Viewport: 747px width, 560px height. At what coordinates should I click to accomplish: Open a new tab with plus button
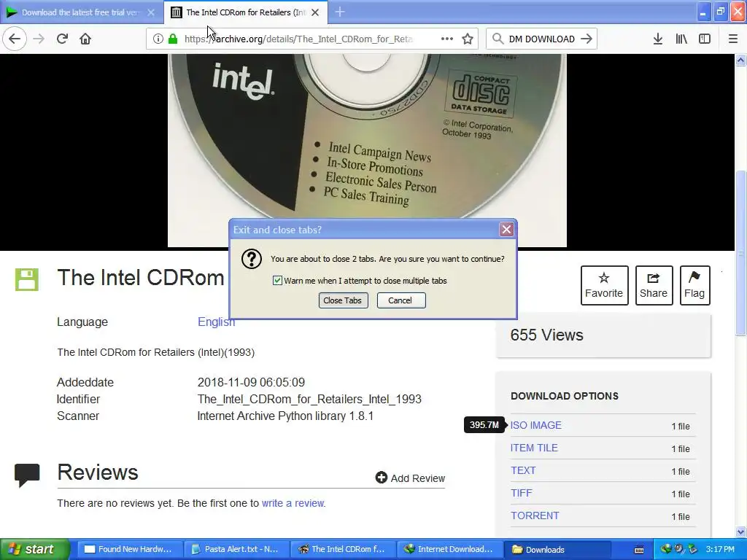340,12
